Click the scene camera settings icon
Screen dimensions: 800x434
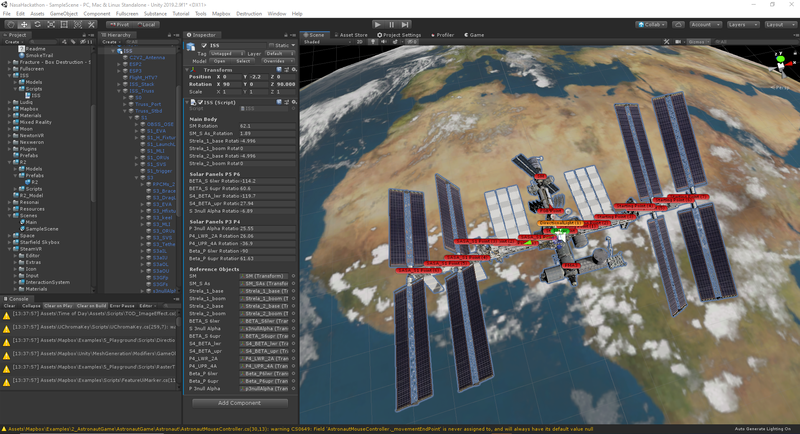click(678, 42)
